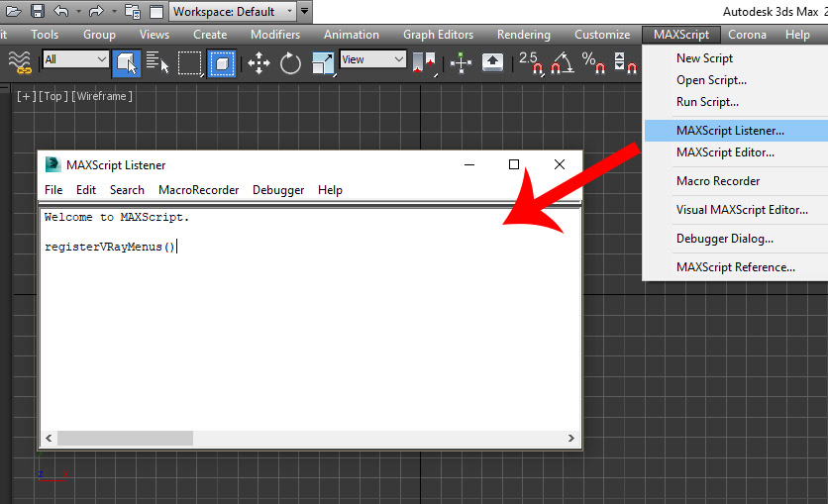Click the project folder icon
The width and height of the screenshot is (828, 504).
click(x=132, y=11)
